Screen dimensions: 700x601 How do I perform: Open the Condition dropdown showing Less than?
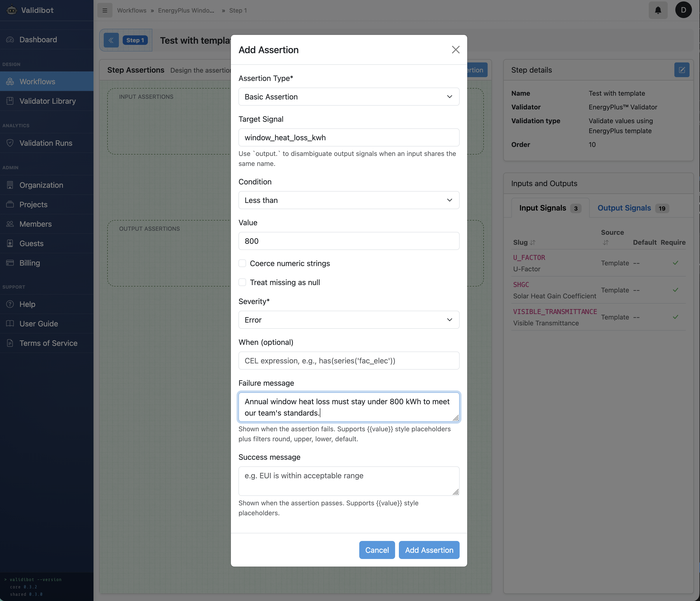pyautogui.click(x=349, y=200)
